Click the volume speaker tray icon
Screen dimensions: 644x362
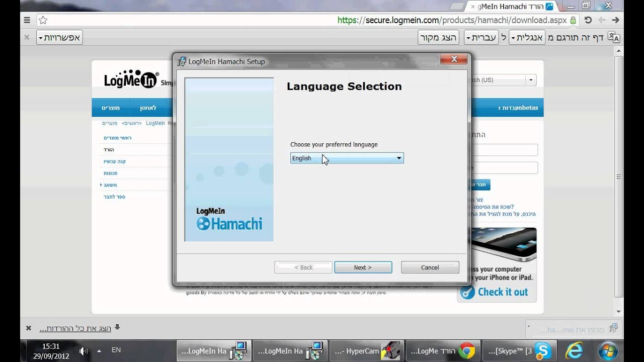tap(84, 351)
